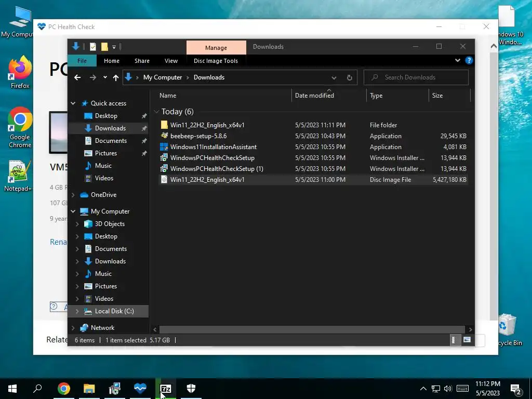Click My Computer in the address bar
532x399 pixels.
coord(163,77)
